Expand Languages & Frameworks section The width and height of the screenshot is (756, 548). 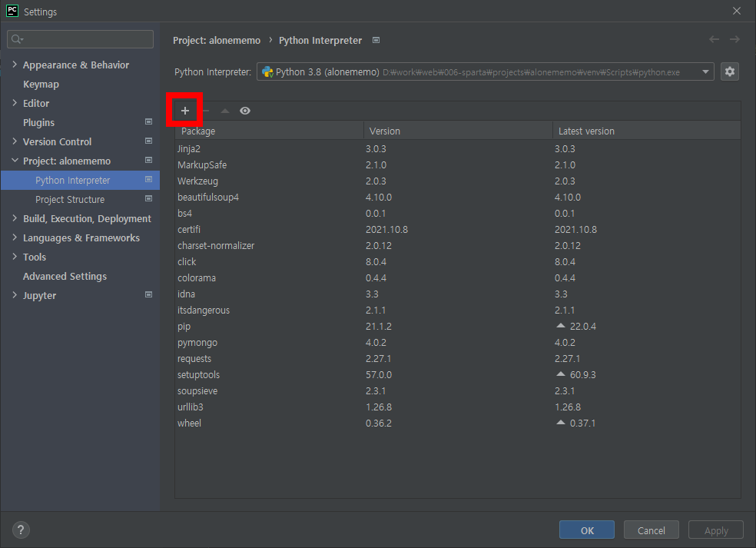pyautogui.click(x=15, y=237)
